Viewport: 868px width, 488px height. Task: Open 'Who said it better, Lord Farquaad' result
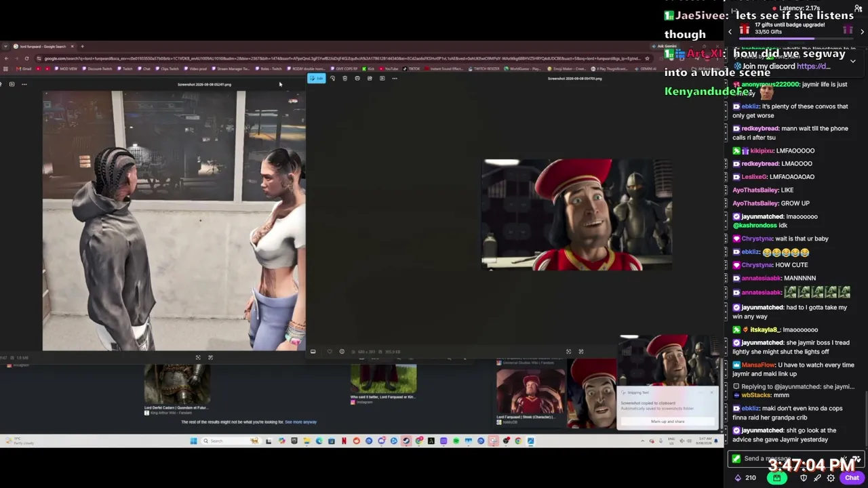(x=383, y=397)
